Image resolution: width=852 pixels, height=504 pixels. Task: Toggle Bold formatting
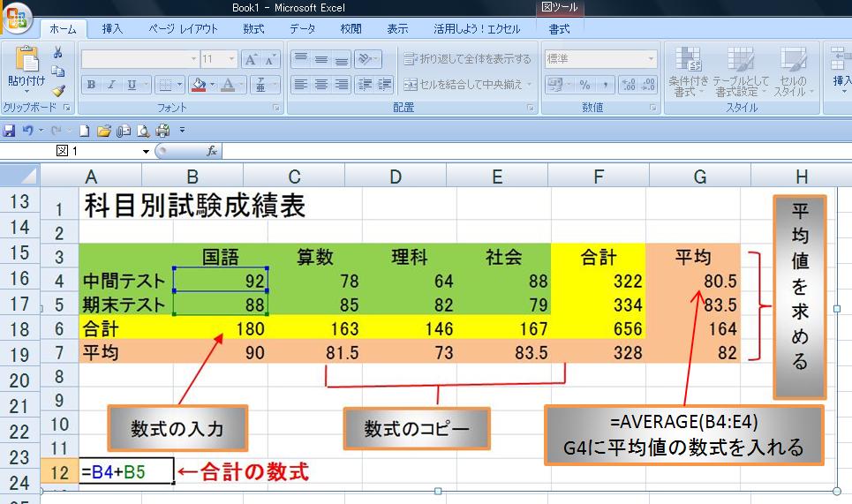pyautogui.click(x=91, y=86)
